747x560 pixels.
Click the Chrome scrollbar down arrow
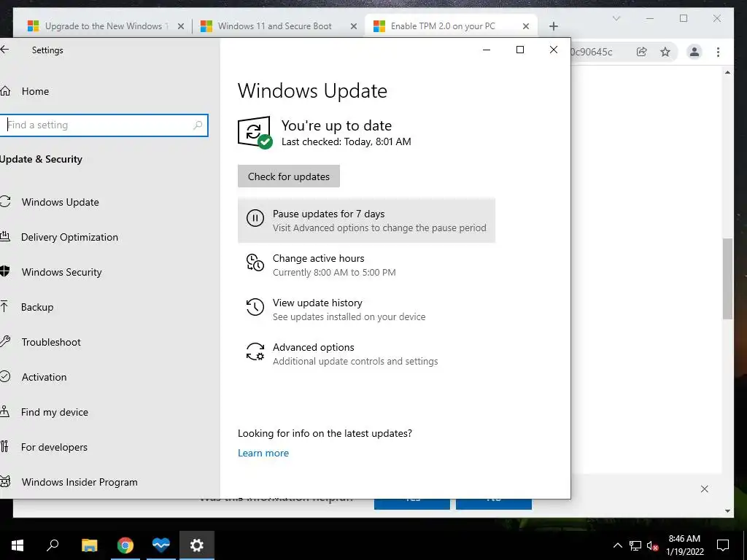[727, 511]
